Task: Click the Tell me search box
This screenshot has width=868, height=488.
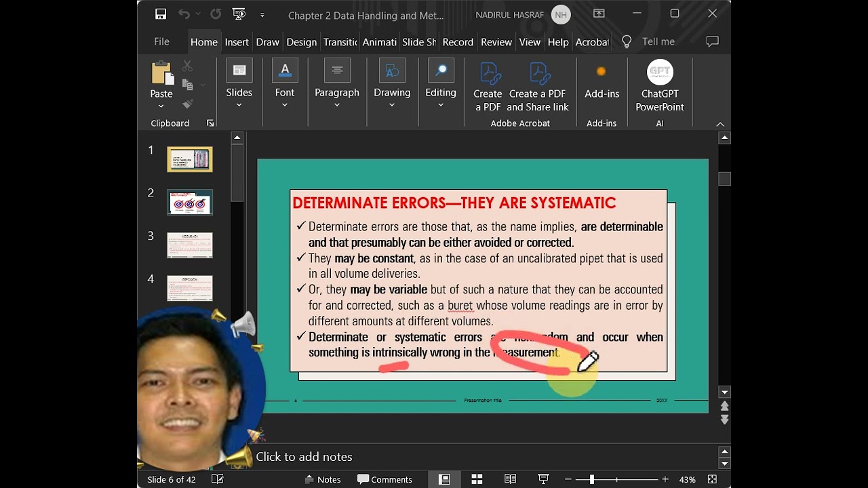Action: click(x=658, y=42)
